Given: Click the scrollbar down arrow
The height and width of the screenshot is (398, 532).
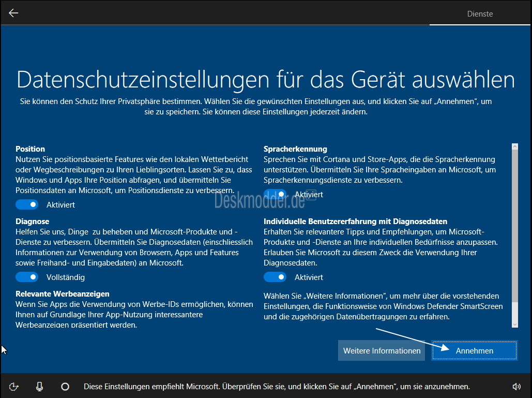Looking at the screenshot, I should [515, 325].
